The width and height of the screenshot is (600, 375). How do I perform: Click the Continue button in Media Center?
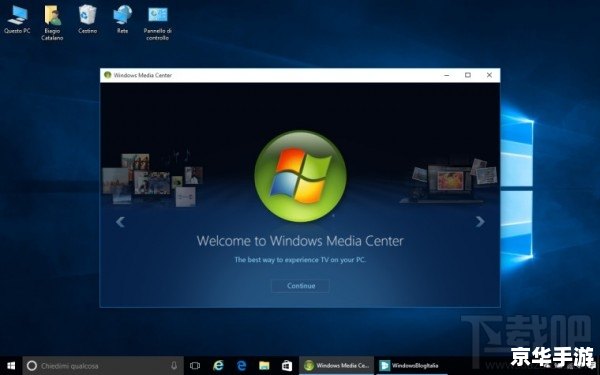[x=300, y=286]
